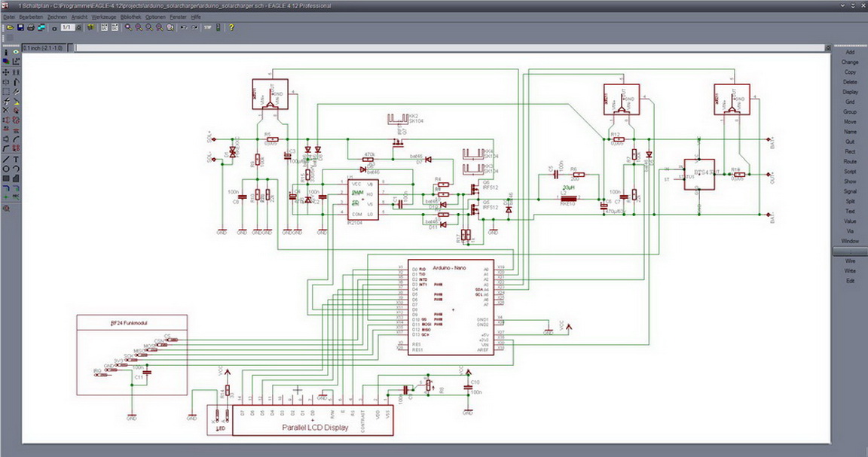Click the Print icon in toolbar

point(31,27)
